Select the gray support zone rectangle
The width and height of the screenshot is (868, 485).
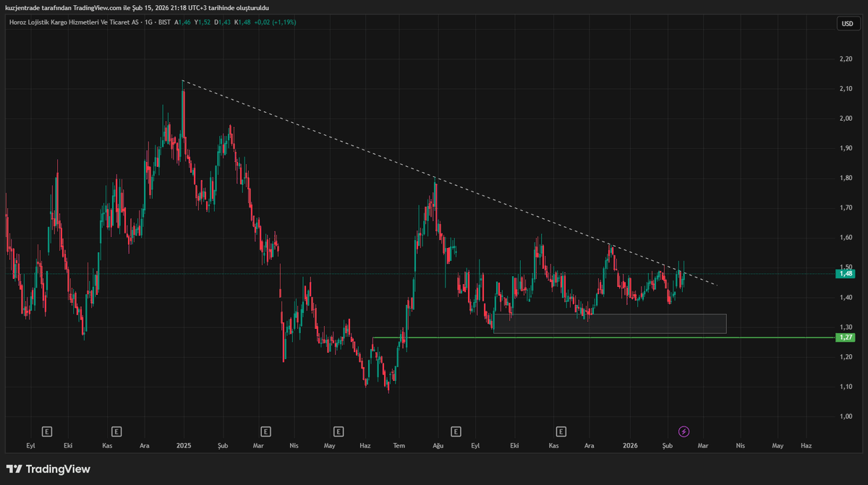tap(610, 324)
